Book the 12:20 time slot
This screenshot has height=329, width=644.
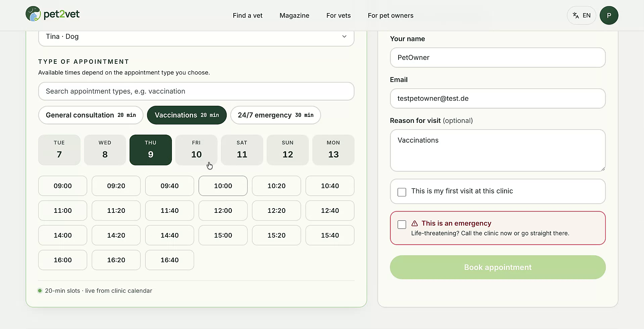click(276, 210)
